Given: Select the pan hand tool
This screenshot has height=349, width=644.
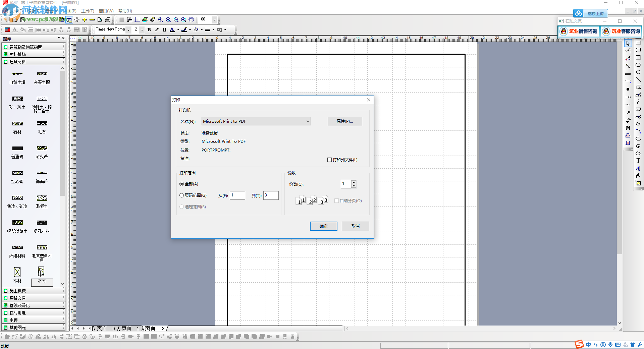Looking at the screenshot, I should (191, 20).
